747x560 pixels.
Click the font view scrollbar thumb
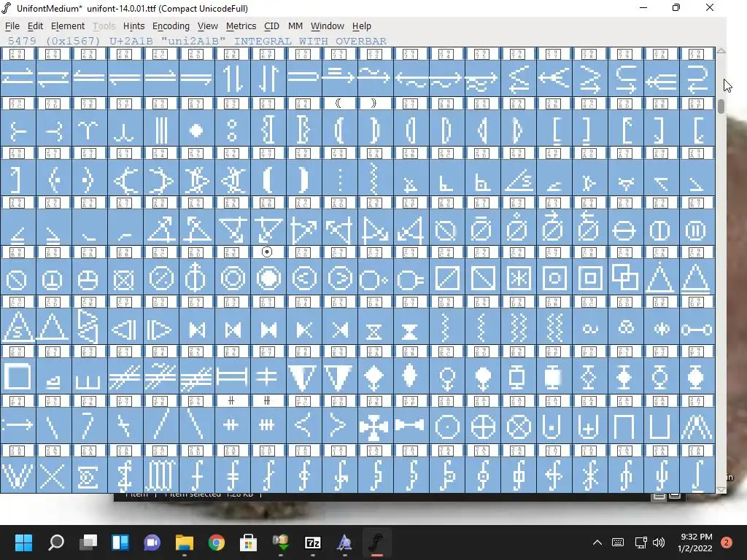pyautogui.click(x=721, y=106)
